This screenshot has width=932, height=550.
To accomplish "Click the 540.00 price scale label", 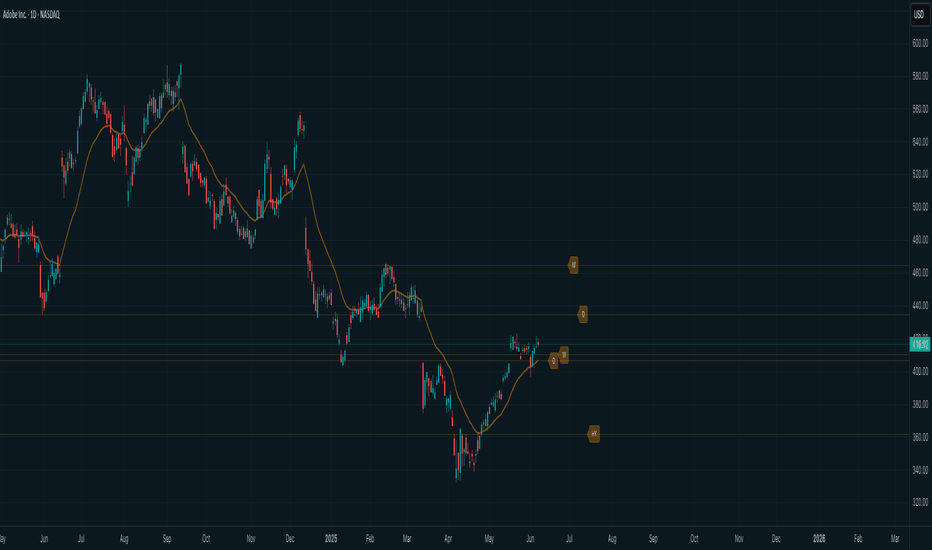I will (x=920, y=142).
